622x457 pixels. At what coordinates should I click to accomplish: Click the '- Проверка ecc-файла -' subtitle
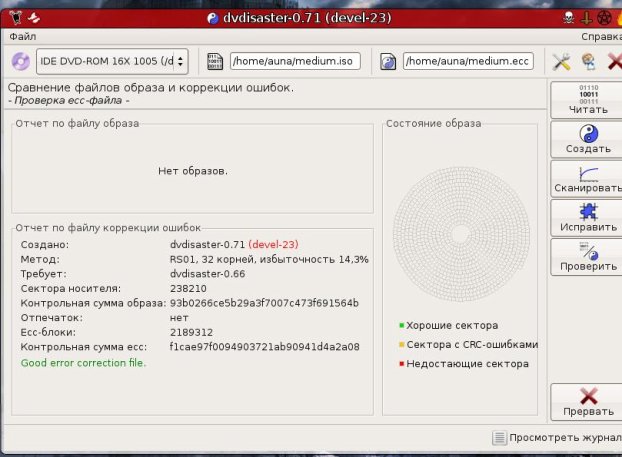tap(69, 100)
